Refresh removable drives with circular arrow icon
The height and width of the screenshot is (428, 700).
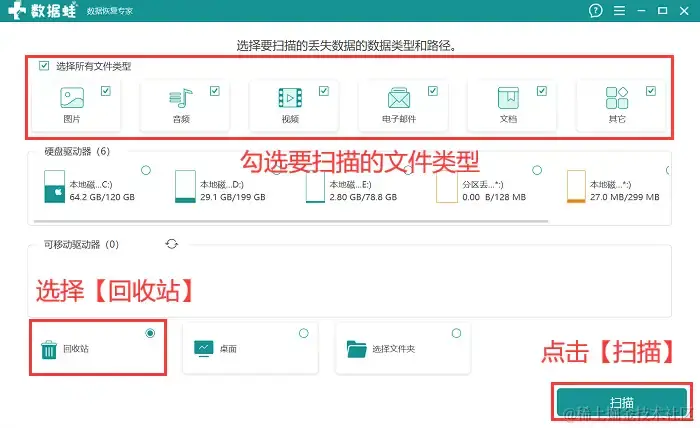(172, 244)
